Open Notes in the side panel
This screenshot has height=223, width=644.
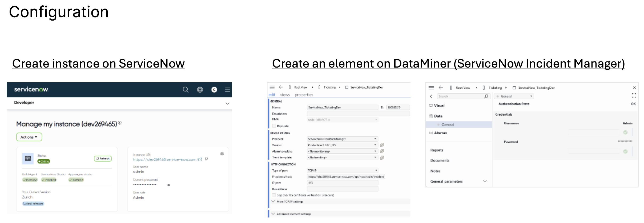[x=435, y=171]
